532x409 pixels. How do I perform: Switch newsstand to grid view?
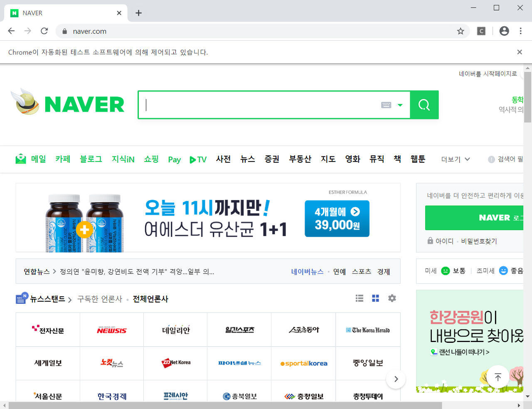point(376,298)
